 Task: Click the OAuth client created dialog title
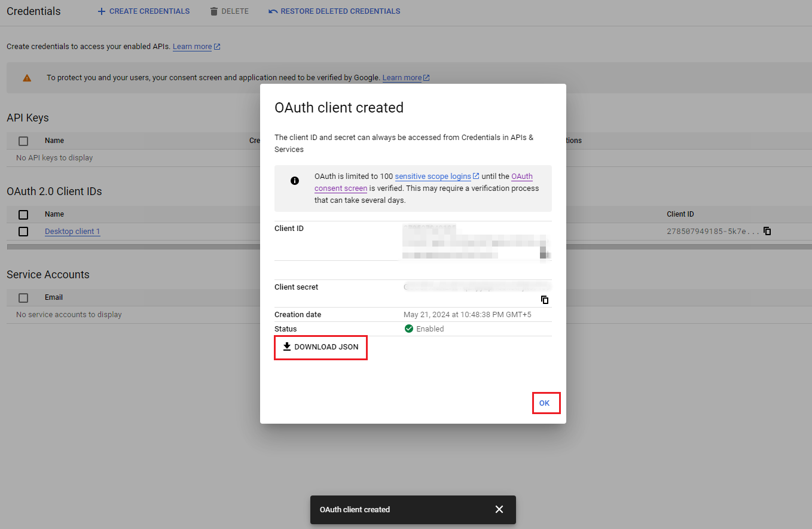pos(339,108)
